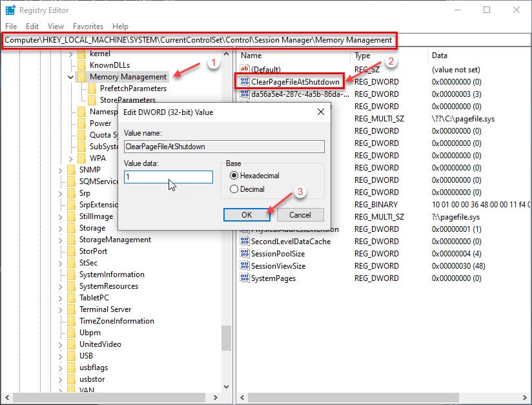
Task: Select the SystemInformation tree item
Action: tap(112, 275)
